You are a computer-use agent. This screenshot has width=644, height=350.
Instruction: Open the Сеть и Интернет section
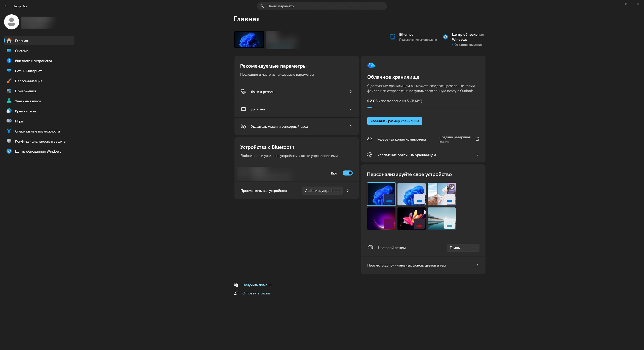click(28, 71)
